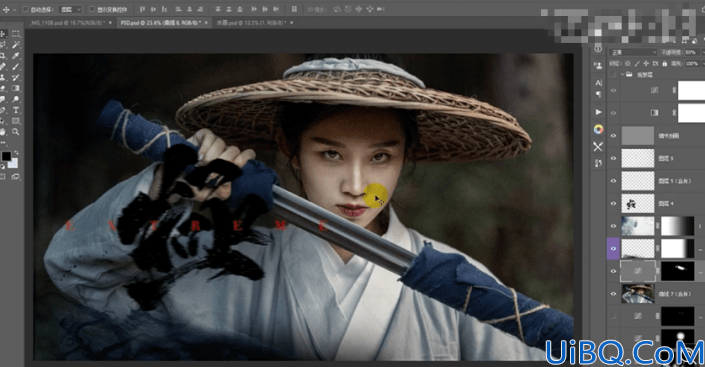Select the Rectangular Marquee tool
This screenshot has width=705, height=367.
pos(16,34)
